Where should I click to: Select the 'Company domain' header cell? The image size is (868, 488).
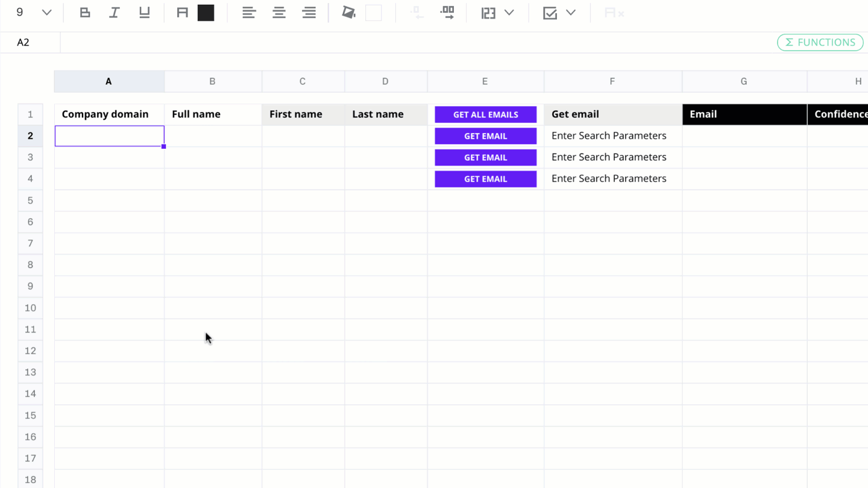pos(109,114)
